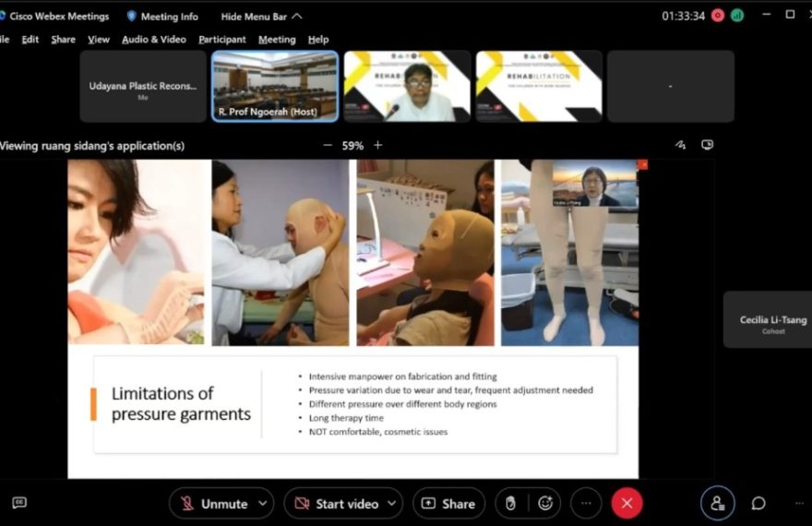Click the Share button
The height and width of the screenshot is (526, 812).
tap(448, 503)
